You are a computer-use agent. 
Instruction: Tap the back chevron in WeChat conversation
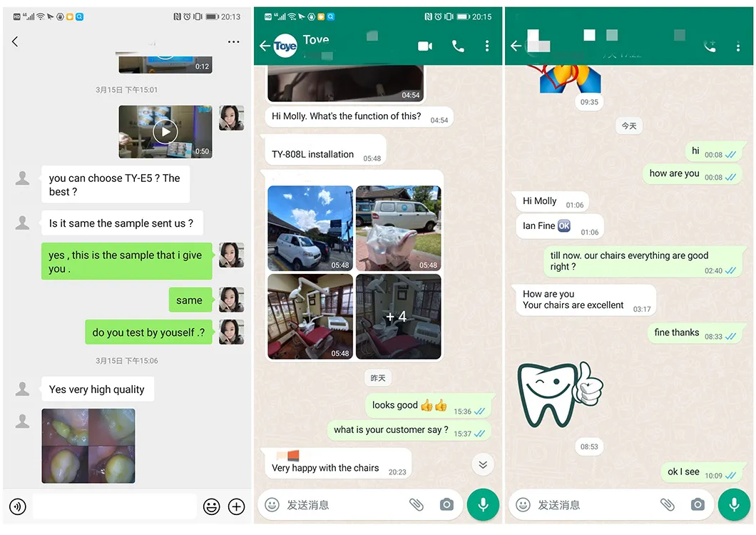click(15, 42)
